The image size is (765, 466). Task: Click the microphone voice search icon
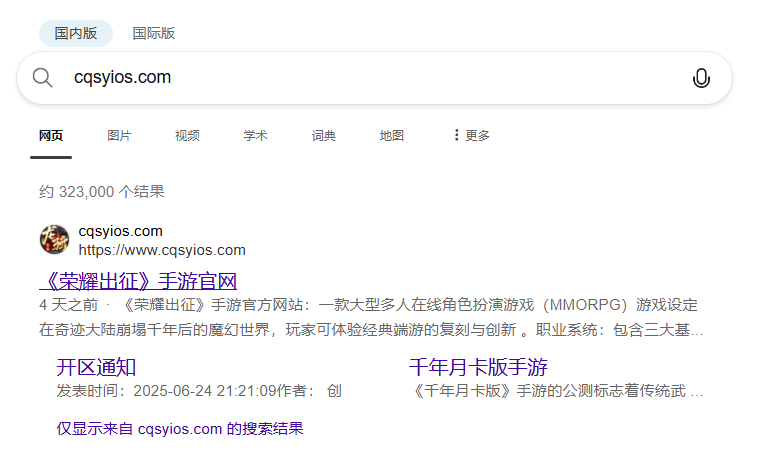click(x=701, y=78)
